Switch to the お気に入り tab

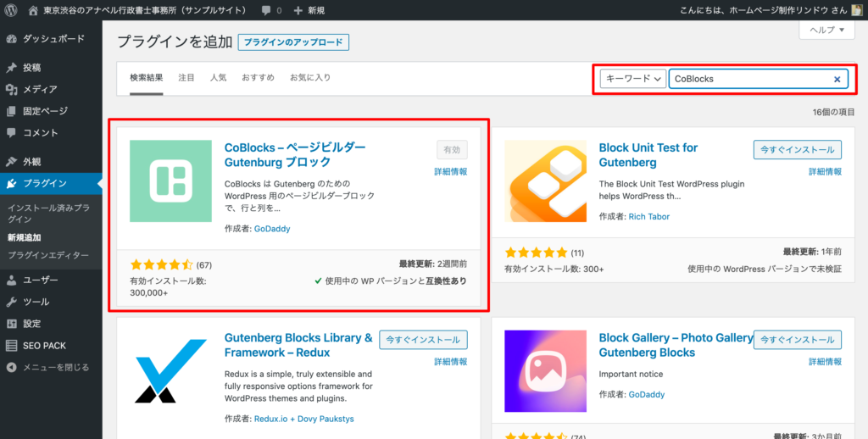coord(310,77)
